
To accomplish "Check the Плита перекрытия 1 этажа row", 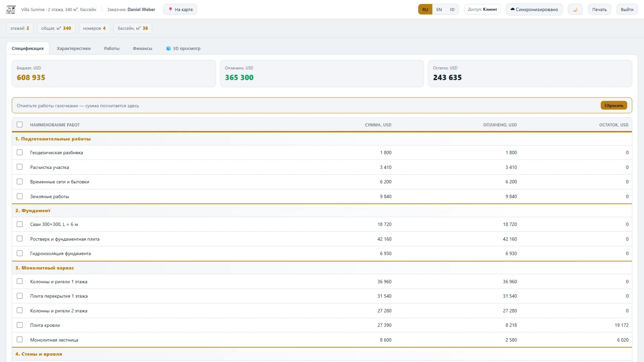I will coord(20,296).
